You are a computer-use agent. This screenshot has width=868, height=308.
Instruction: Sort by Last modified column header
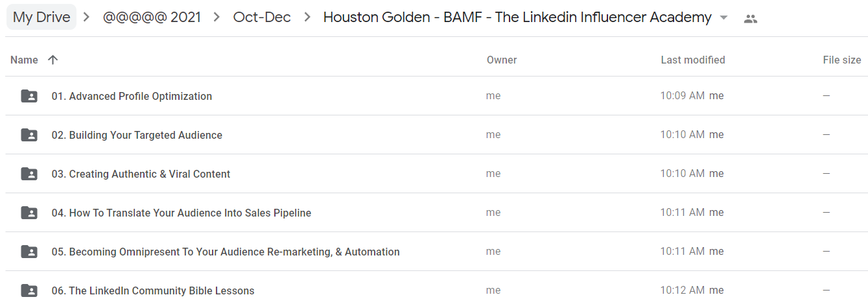tap(692, 60)
